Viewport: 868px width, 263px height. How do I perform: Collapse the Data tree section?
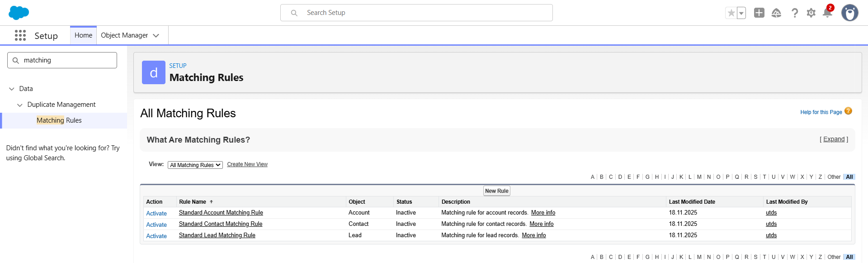tap(12, 89)
